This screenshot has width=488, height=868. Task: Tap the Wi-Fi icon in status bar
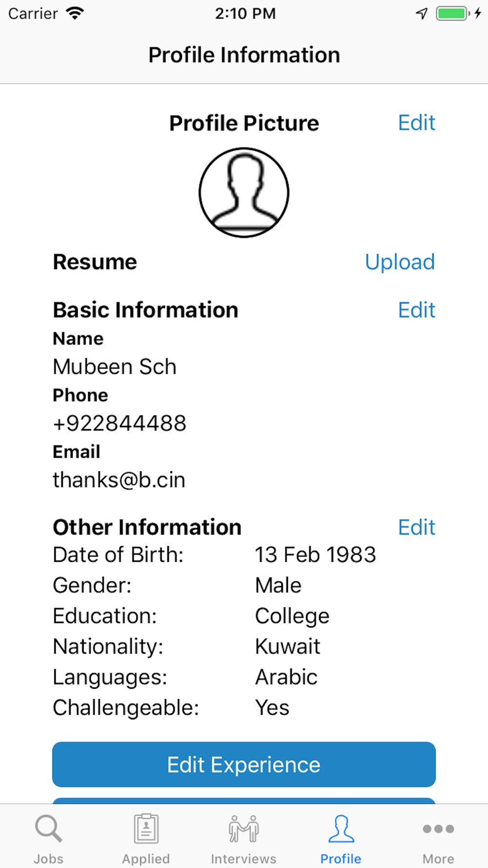(x=75, y=13)
